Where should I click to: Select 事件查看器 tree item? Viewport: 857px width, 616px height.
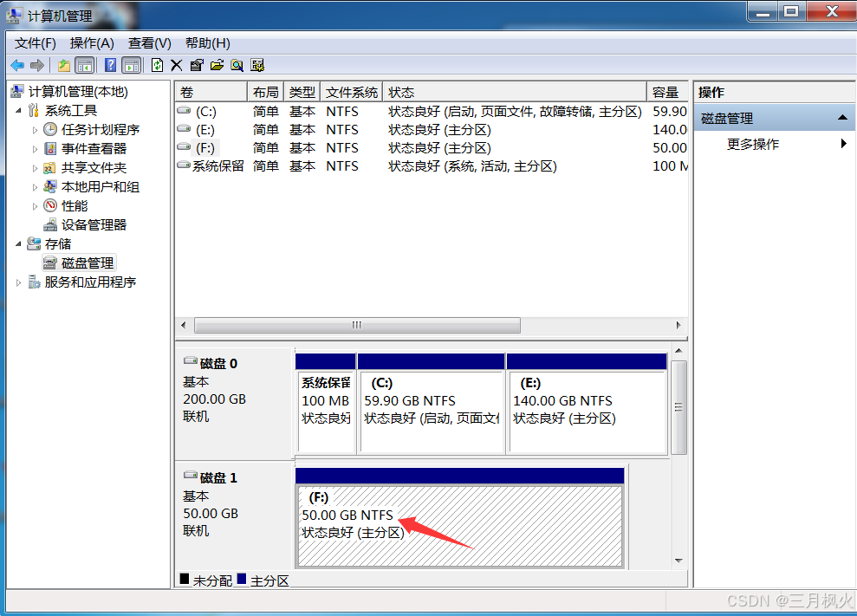pos(94,149)
